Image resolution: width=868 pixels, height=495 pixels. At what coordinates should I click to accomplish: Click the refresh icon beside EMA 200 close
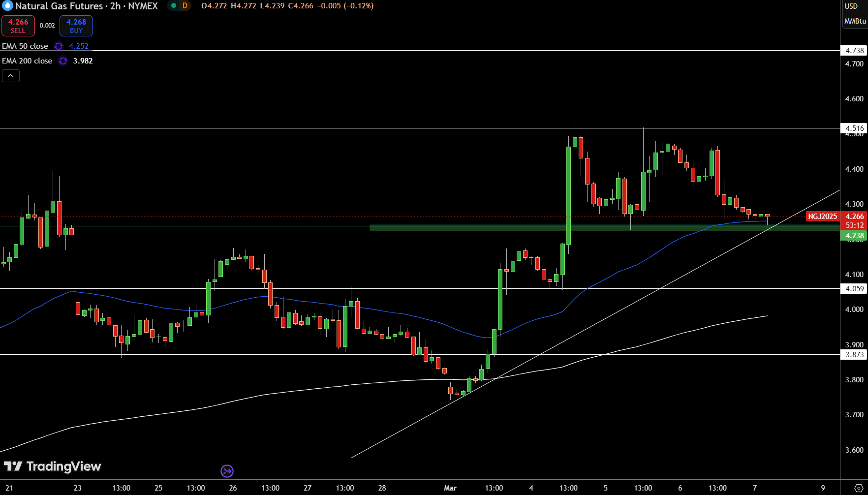(x=63, y=61)
